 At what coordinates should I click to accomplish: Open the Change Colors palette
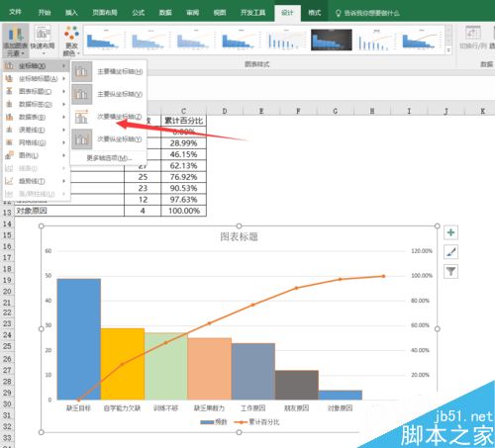[x=71, y=41]
